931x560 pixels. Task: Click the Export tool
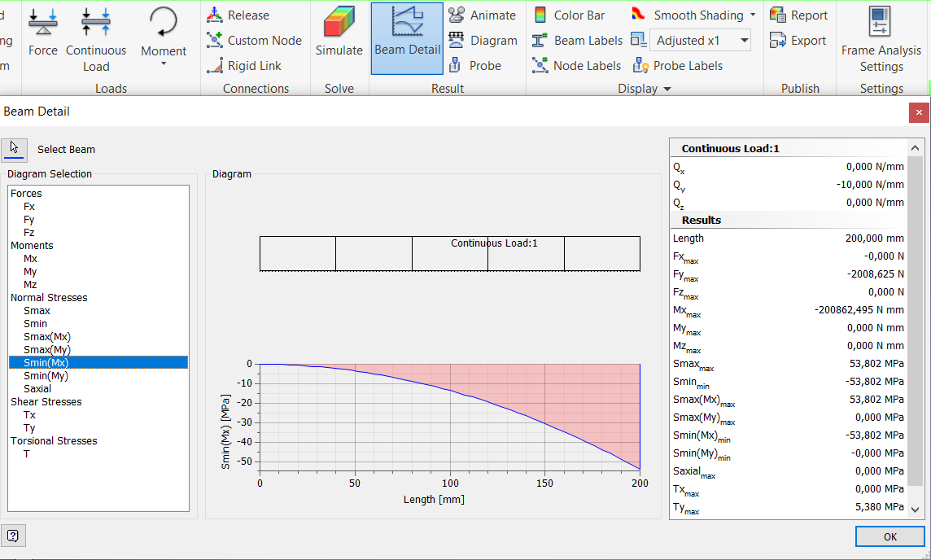pos(798,41)
